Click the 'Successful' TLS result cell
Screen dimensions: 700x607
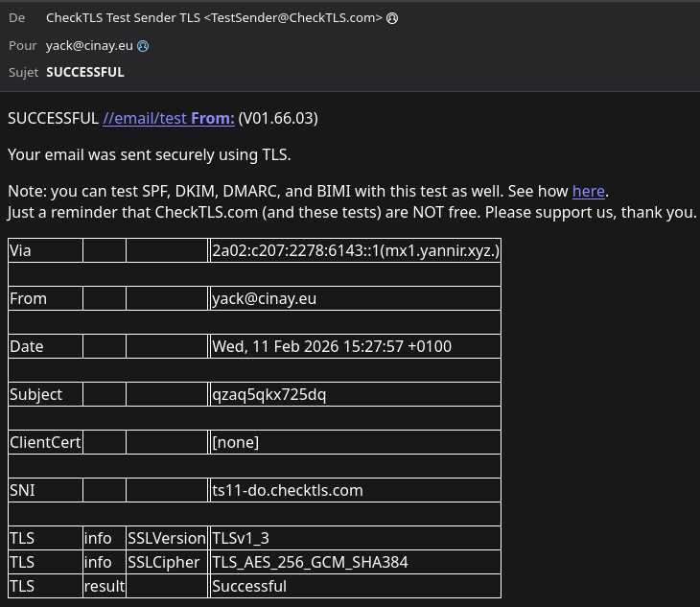click(x=249, y=586)
